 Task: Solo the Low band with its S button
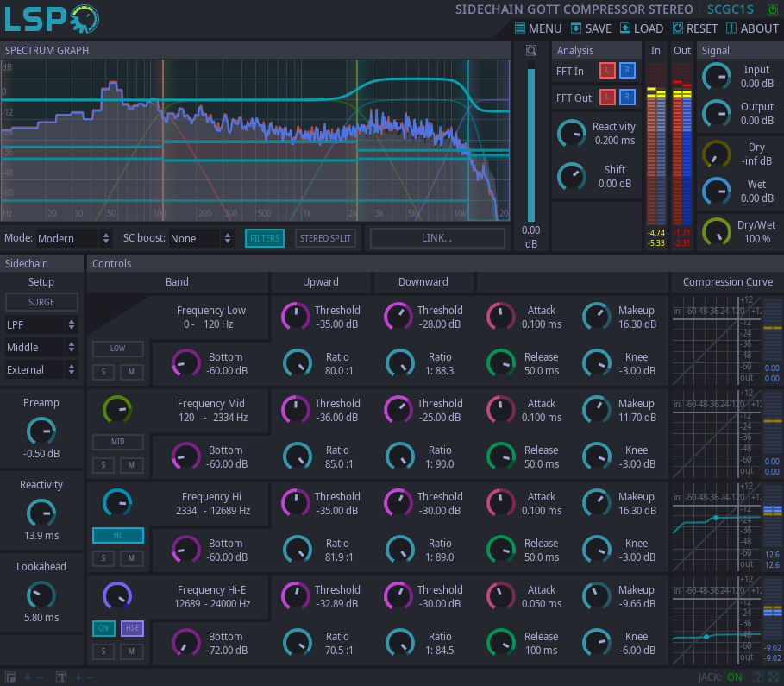[103, 372]
